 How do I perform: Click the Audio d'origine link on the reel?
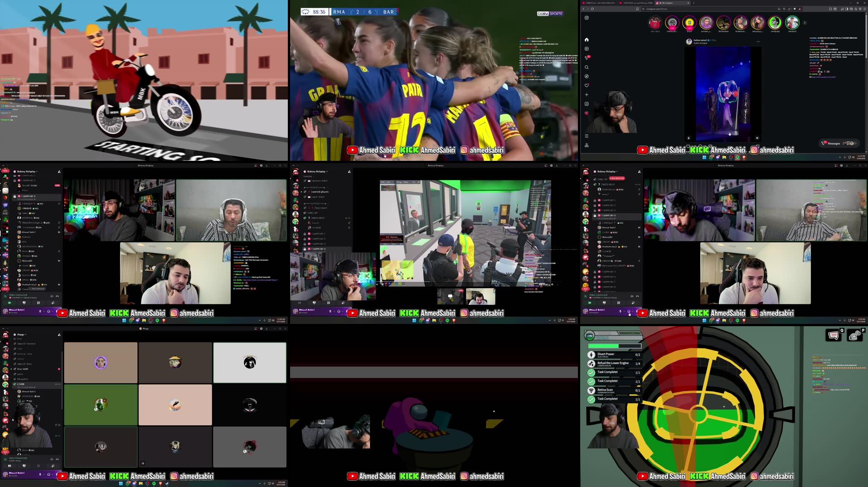[x=700, y=43]
